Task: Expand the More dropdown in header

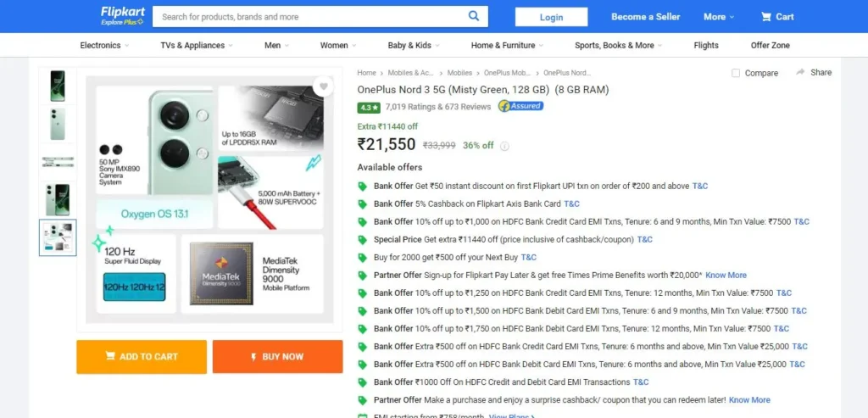Action: pos(719,17)
